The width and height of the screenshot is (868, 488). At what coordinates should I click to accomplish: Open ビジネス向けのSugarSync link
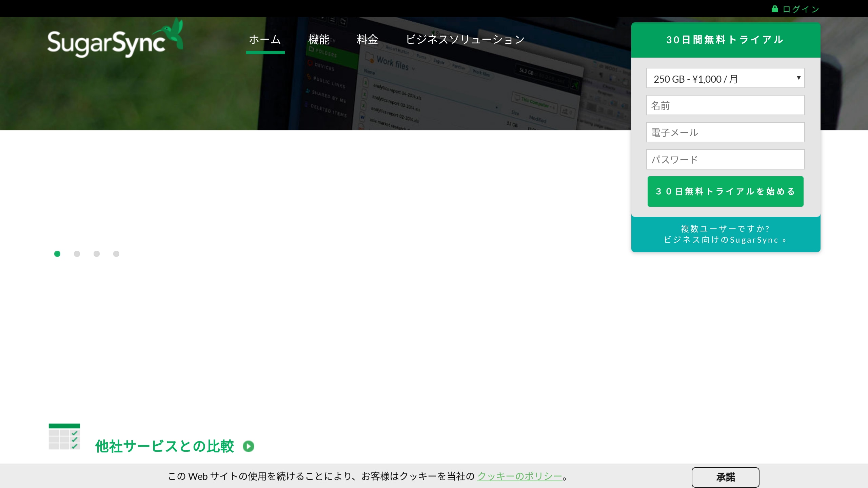click(x=725, y=240)
